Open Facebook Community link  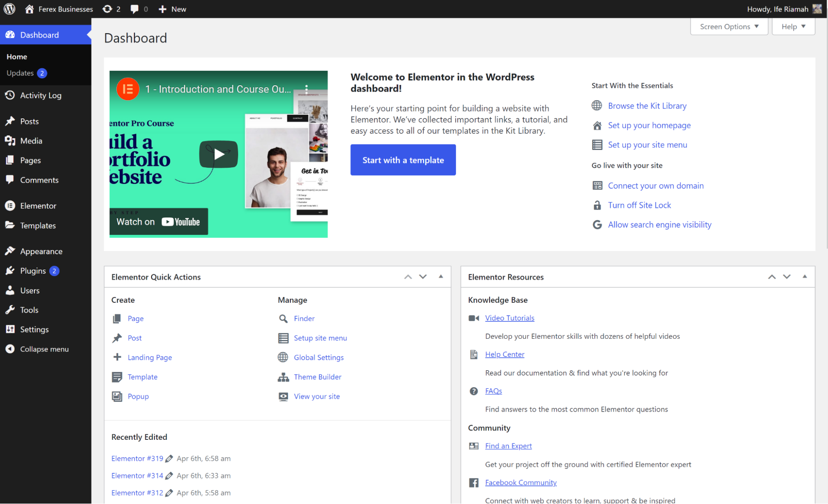pos(521,482)
